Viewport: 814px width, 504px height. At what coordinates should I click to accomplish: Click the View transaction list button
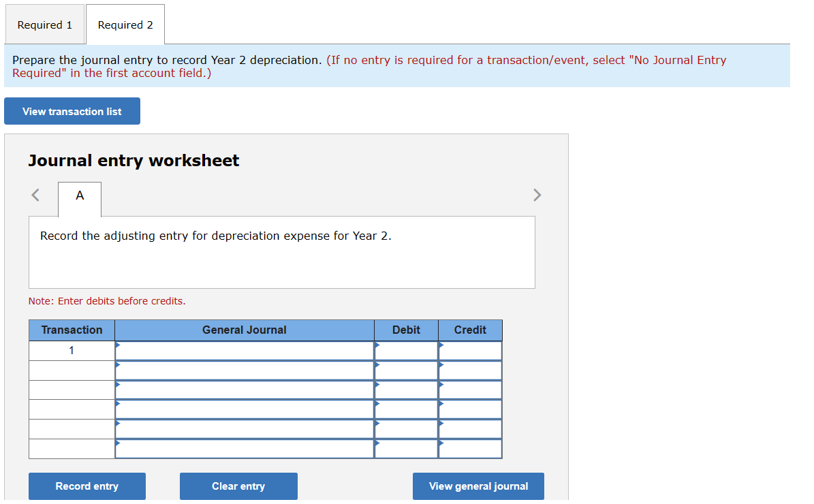click(x=72, y=111)
